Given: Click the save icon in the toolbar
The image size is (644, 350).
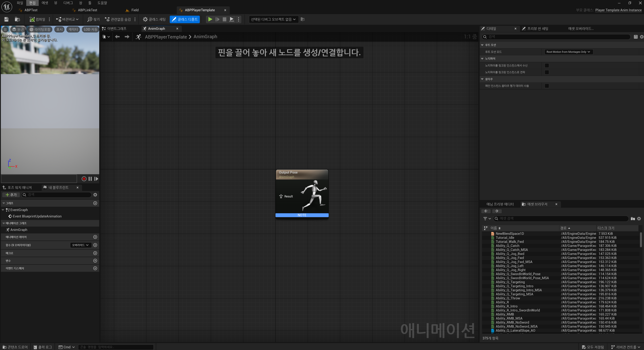Looking at the screenshot, I should point(7,19).
